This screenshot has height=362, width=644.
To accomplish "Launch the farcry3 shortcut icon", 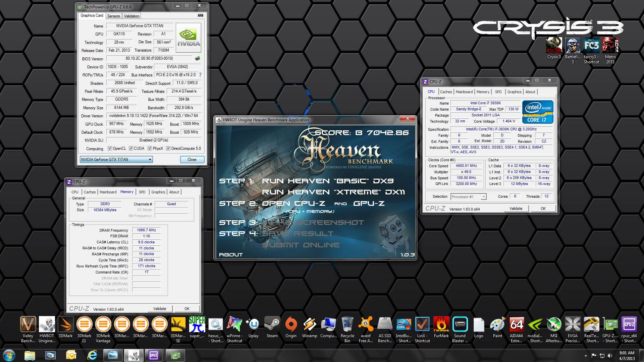I will click(x=591, y=51).
